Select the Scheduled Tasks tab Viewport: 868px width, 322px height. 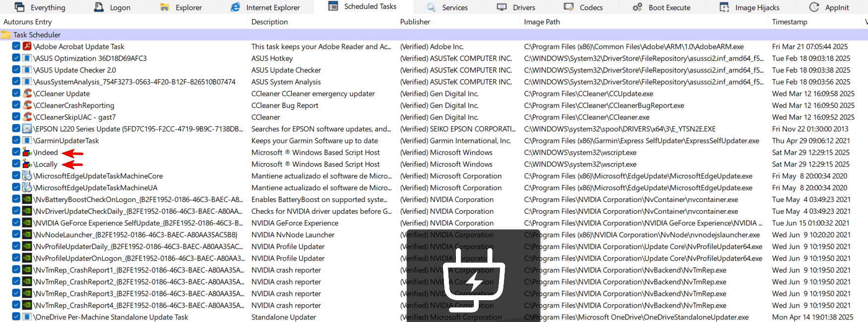click(363, 6)
